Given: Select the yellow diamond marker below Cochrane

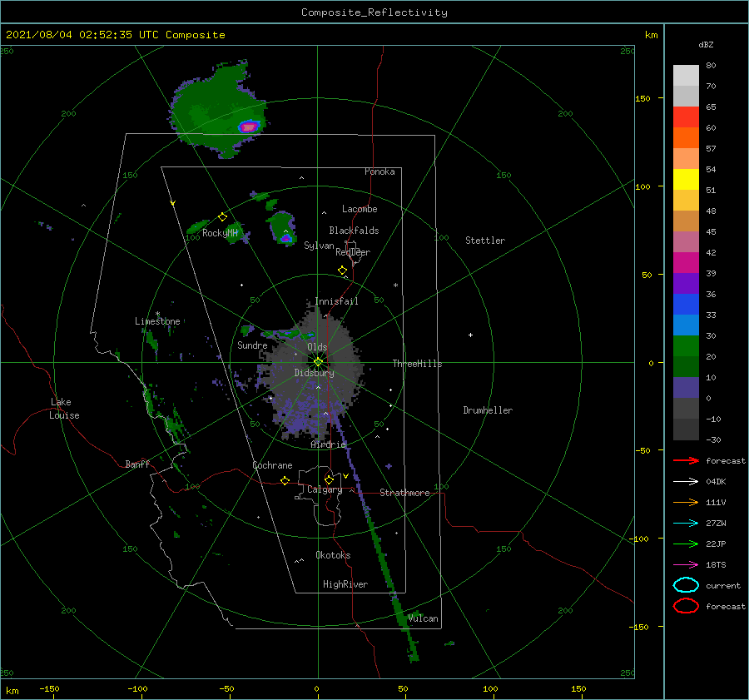Looking at the screenshot, I should [285, 480].
